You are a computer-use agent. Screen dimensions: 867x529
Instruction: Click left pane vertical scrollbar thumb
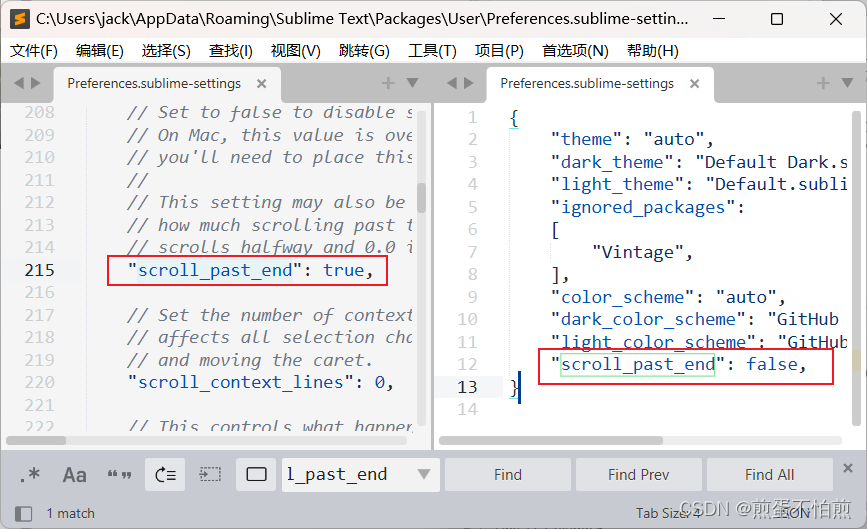coord(421,197)
